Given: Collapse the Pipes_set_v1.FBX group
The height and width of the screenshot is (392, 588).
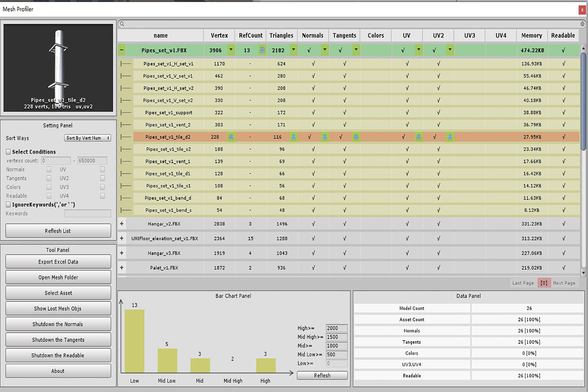Looking at the screenshot, I should point(122,50).
